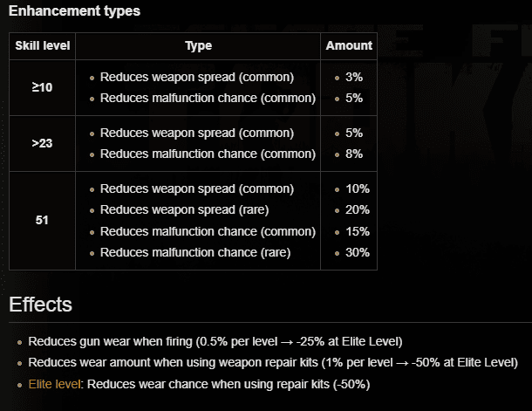Click the 8% amount value
Screen dimensions: 532x411
(354, 154)
